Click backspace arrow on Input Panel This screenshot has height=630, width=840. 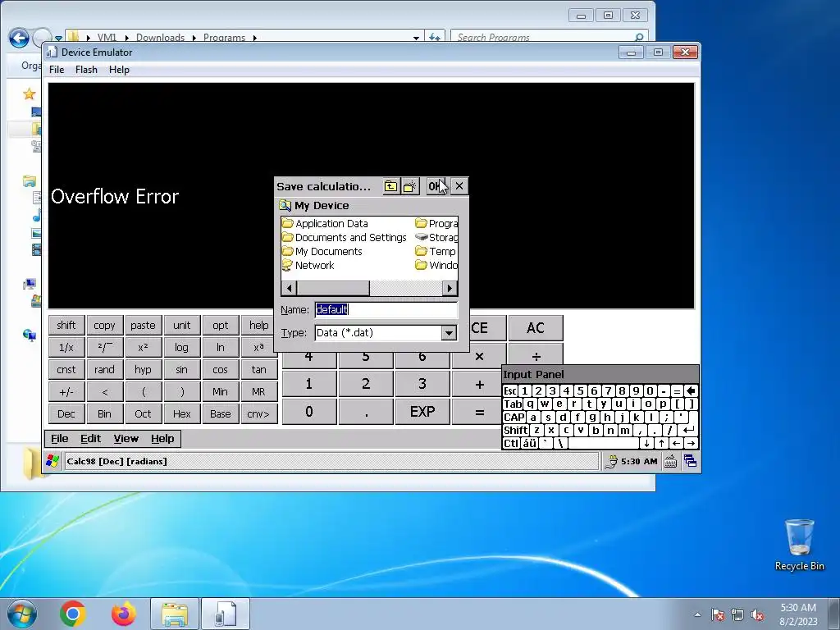(x=691, y=391)
